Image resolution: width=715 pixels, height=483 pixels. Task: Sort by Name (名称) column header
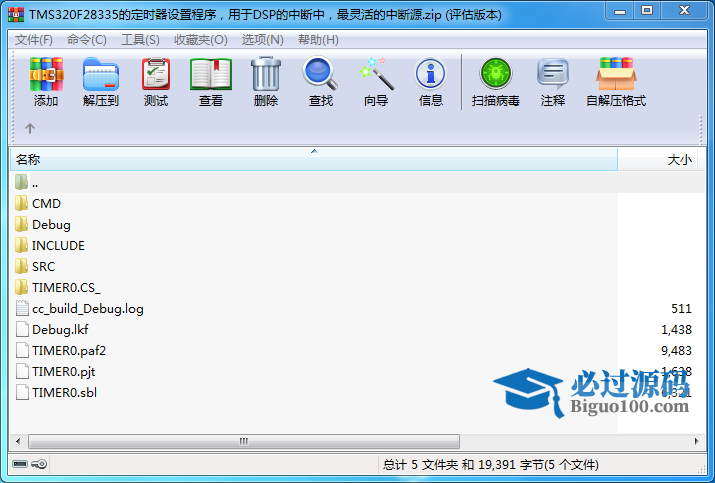click(314, 160)
